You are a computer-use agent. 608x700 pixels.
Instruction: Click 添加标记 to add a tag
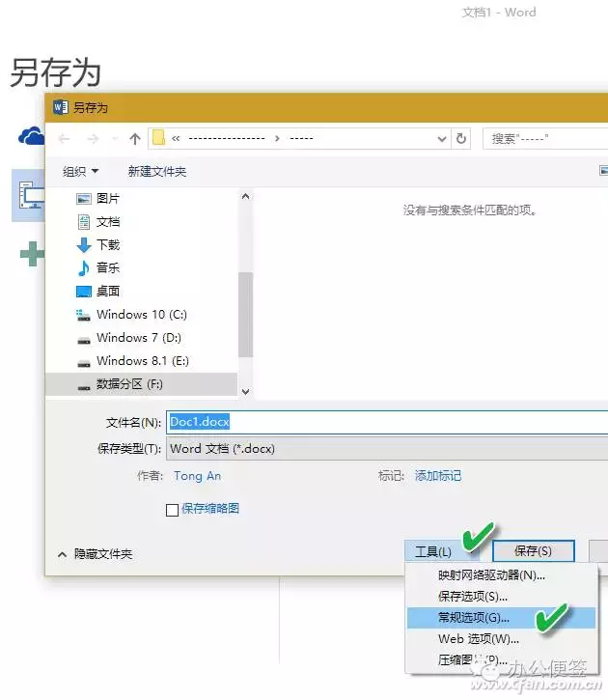pyautogui.click(x=438, y=476)
